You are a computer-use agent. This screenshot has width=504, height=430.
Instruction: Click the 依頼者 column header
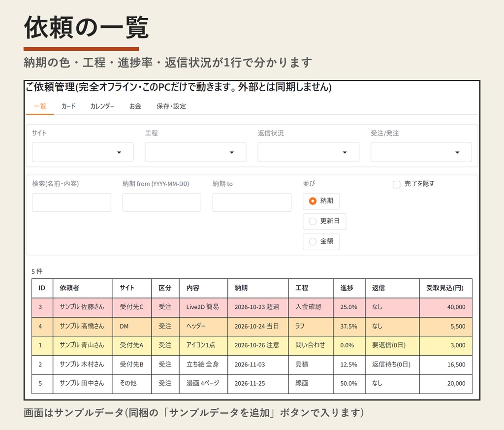click(83, 288)
